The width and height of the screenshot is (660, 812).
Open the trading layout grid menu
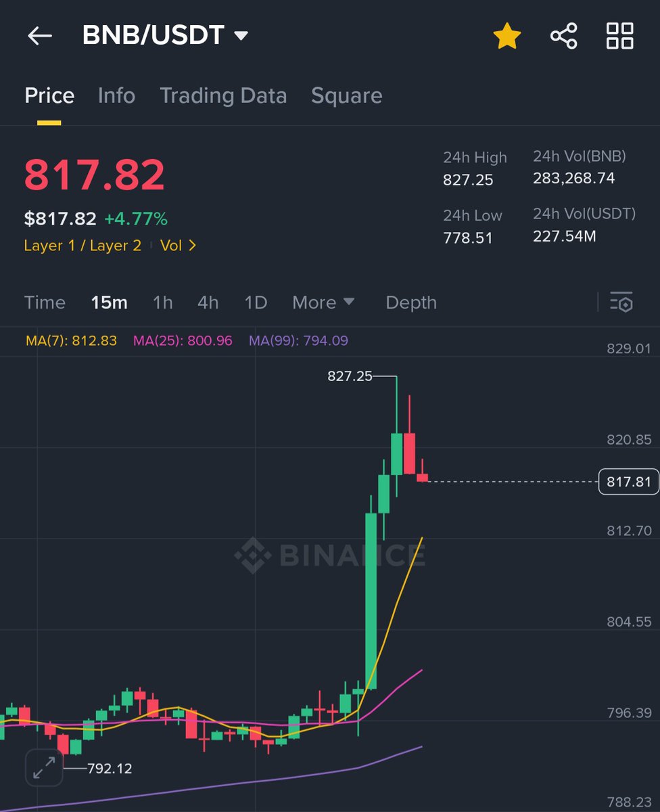coord(619,37)
